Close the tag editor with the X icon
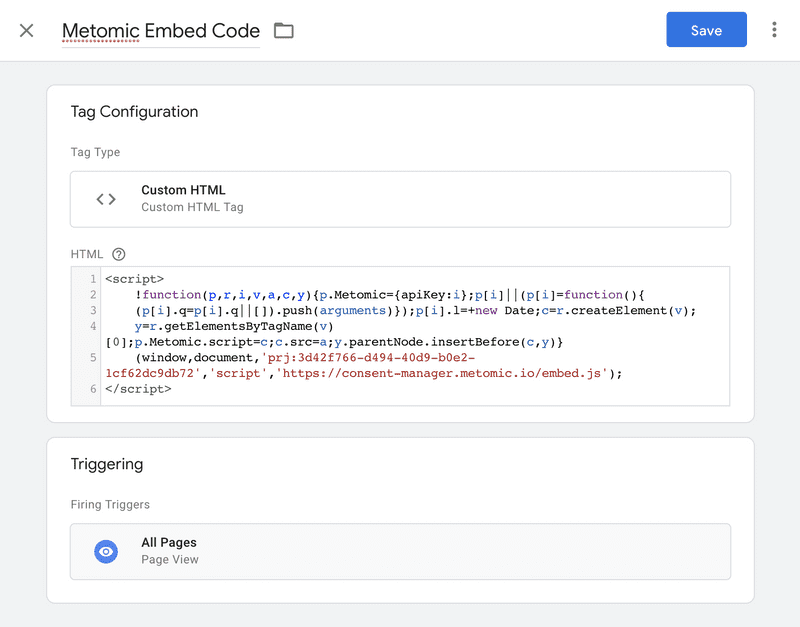800x627 pixels. [x=27, y=31]
